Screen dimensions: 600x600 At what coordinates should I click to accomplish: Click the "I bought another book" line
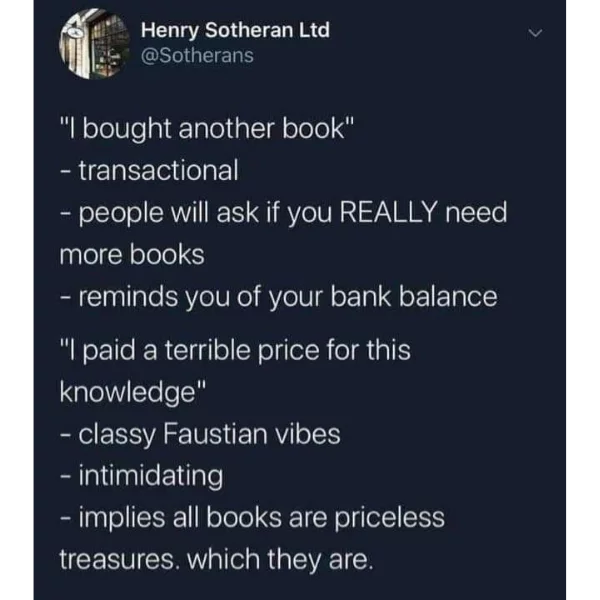[207, 129]
